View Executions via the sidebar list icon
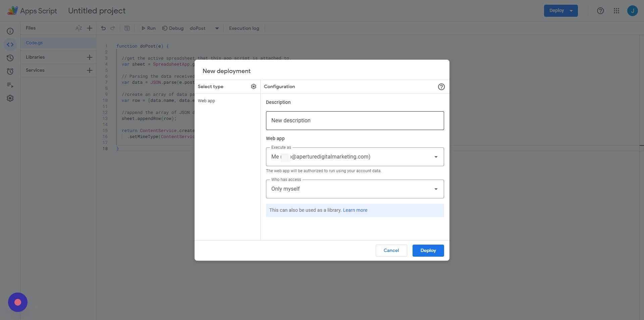Screen dimensions: 644x320 tap(10, 85)
